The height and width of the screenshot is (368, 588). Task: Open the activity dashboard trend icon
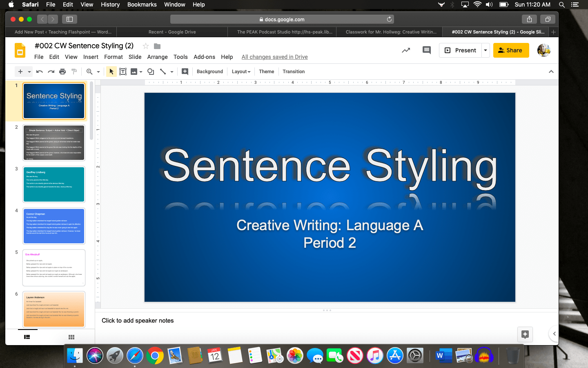click(x=406, y=50)
